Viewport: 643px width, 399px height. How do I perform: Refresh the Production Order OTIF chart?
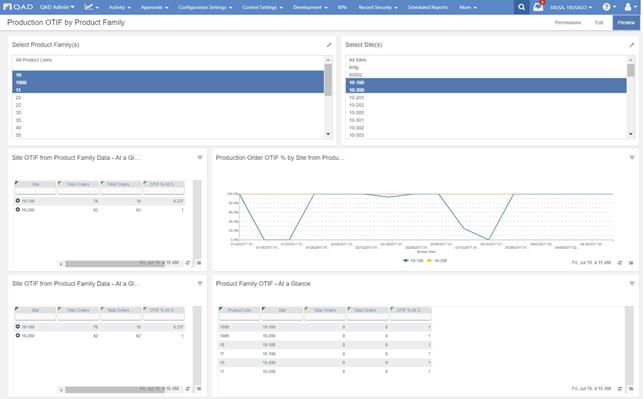[x=620, y=262]
